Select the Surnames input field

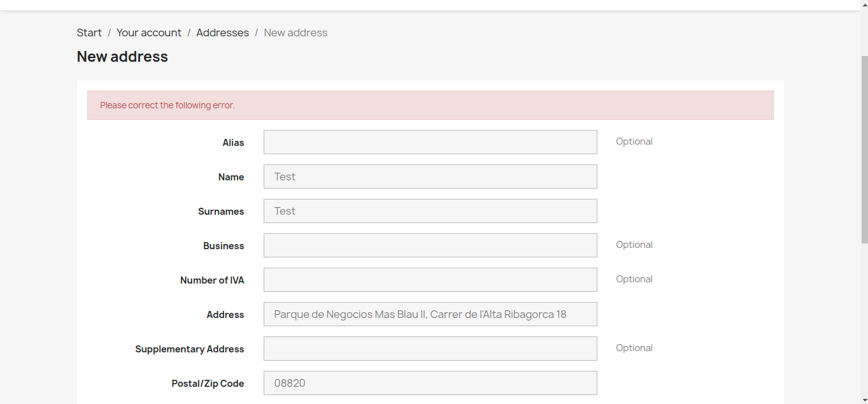430,211
